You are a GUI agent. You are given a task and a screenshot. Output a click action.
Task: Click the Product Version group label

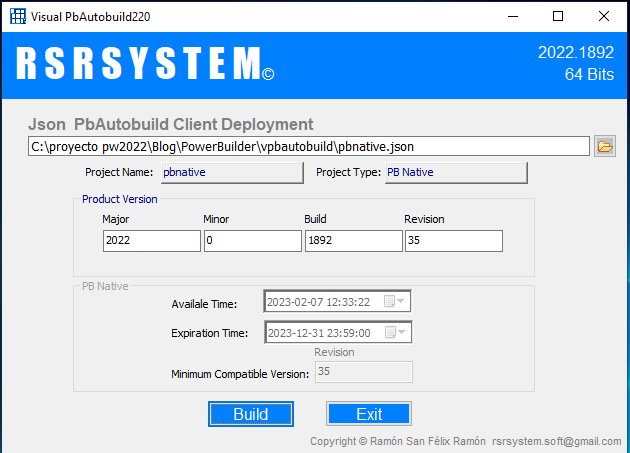tap(120, 199)
